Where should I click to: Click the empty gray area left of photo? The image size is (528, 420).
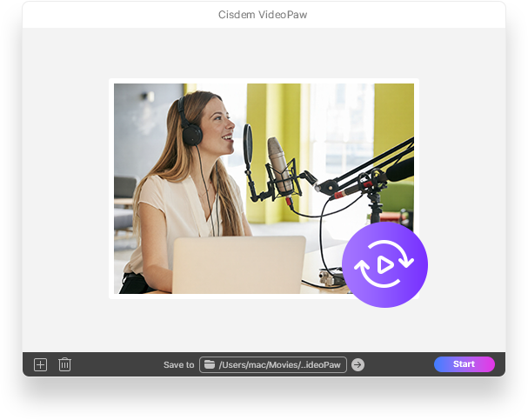(x=65, y=191)
